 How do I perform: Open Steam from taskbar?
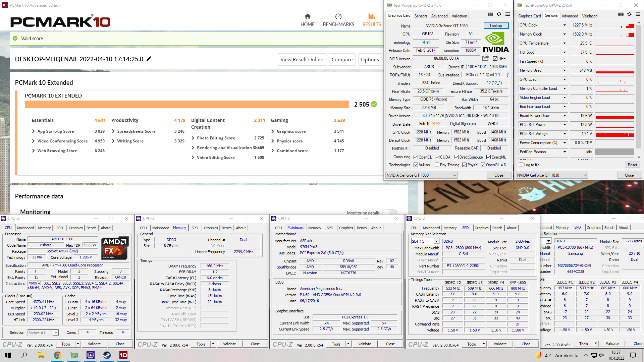pos(107,355)
